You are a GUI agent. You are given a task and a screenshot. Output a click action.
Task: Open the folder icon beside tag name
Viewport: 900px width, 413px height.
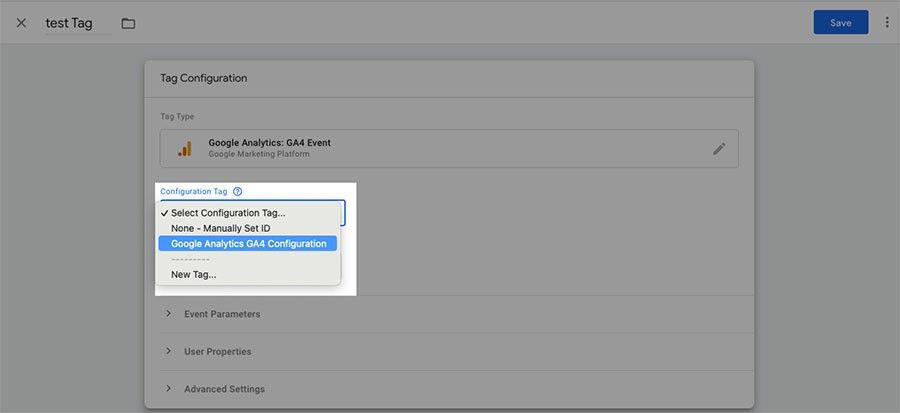[128, 24]
